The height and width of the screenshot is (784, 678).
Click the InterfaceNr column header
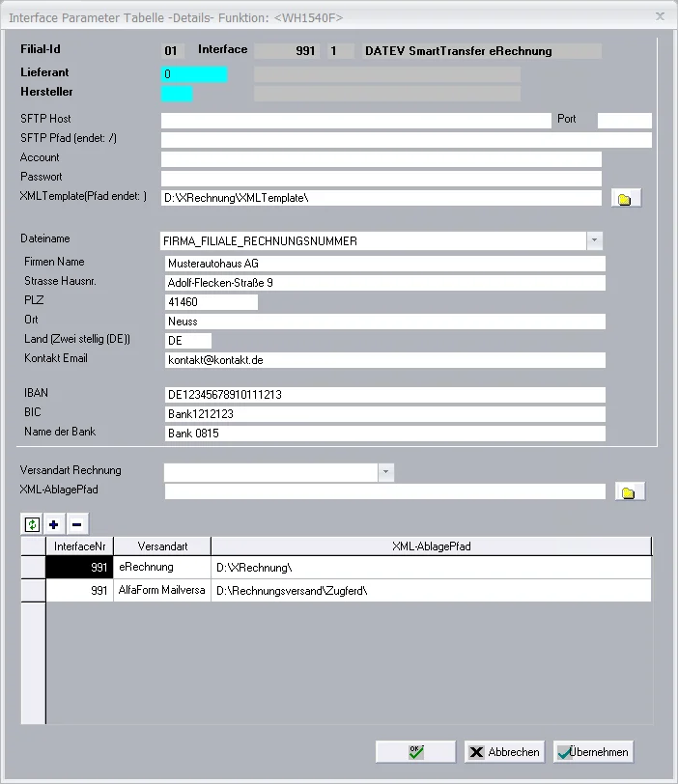coord(79,546)
